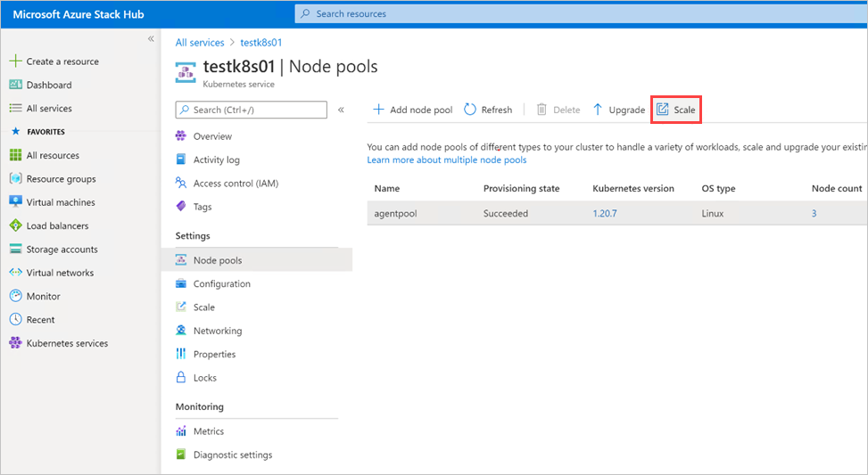Click the Scale toolbar icon

(x=663, y=110)
